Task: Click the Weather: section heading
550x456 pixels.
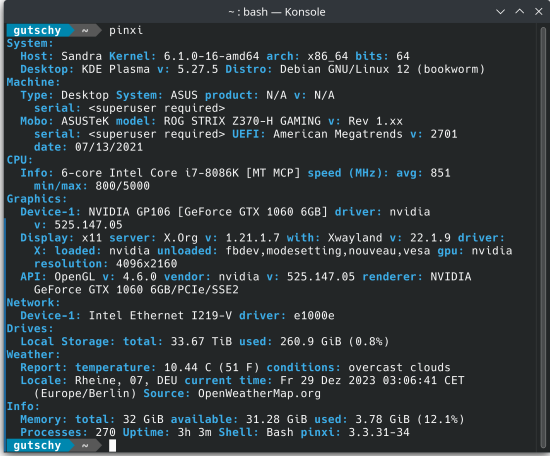Action: [x=33, y=355]
